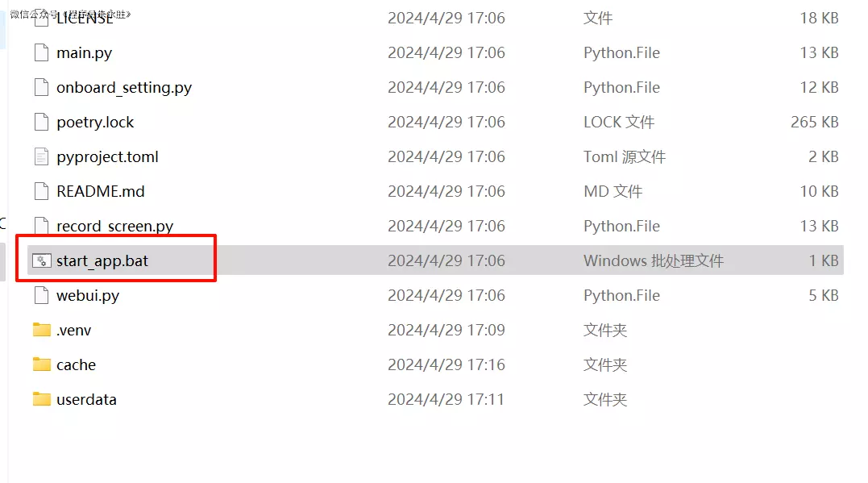
Task: Select the userdata folder icon
Action: pos(42,400)
